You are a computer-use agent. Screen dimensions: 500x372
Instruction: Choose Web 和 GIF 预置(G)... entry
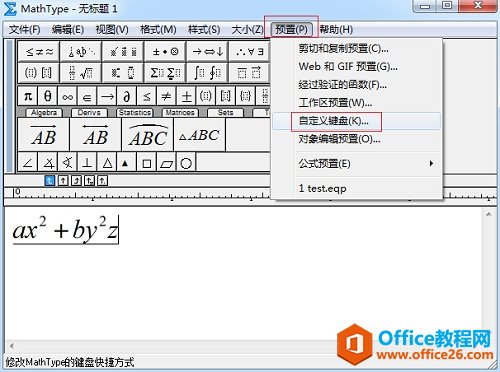pyautogui.click(x=357, y=67)
